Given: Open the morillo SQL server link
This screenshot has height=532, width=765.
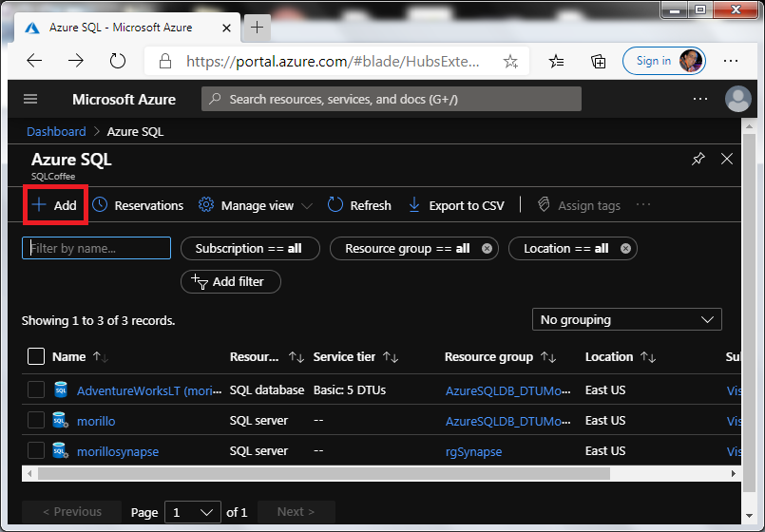Looking at the screenshot, I should [x=96, y=421].
